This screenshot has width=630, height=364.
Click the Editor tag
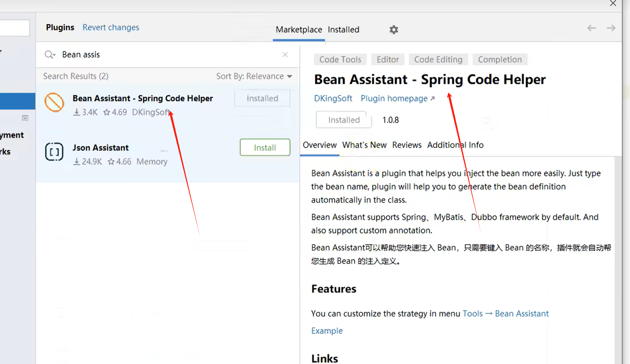388,59
